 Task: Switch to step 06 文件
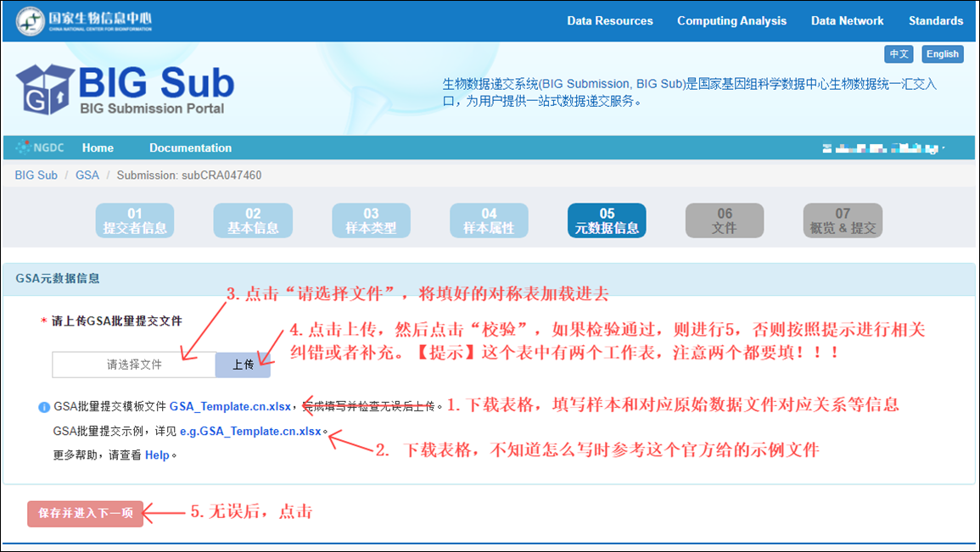coord(725,220)
